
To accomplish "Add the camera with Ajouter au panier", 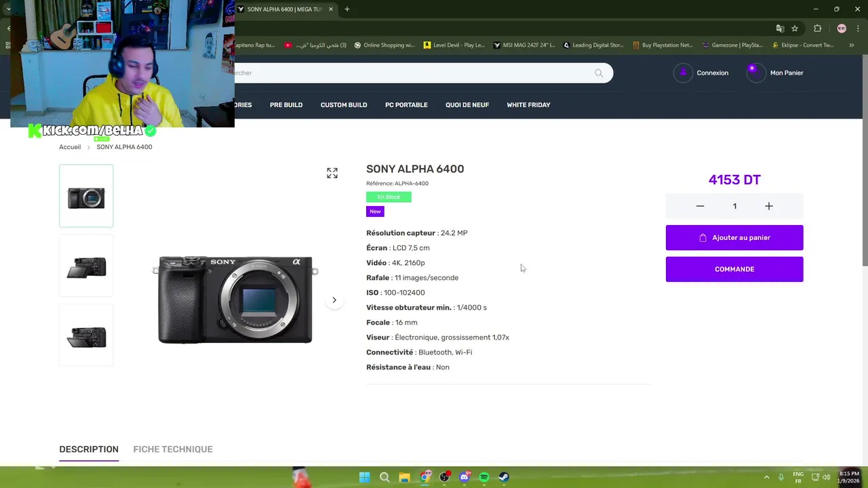I will 734,238.
